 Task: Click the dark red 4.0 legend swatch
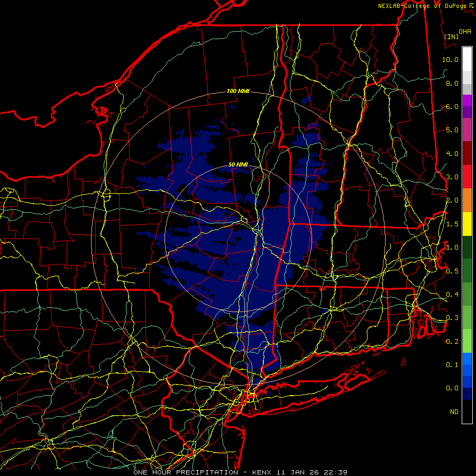click(467, 153)
